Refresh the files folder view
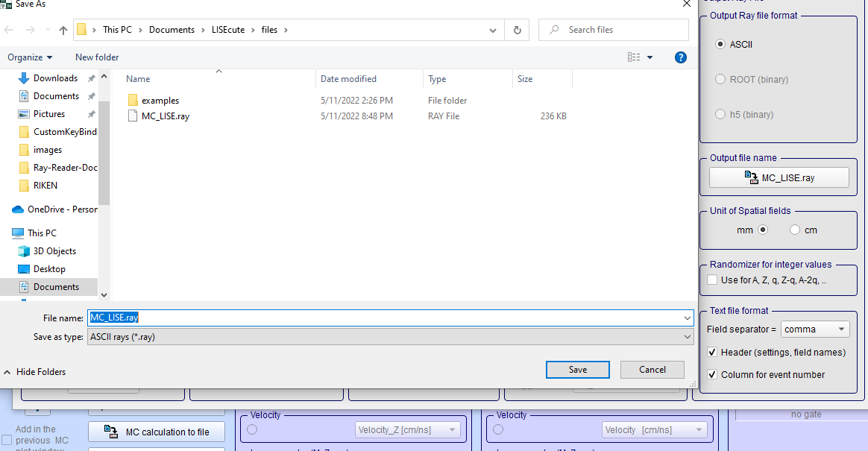Screen dimensions: 868x451 pos(517,30)
